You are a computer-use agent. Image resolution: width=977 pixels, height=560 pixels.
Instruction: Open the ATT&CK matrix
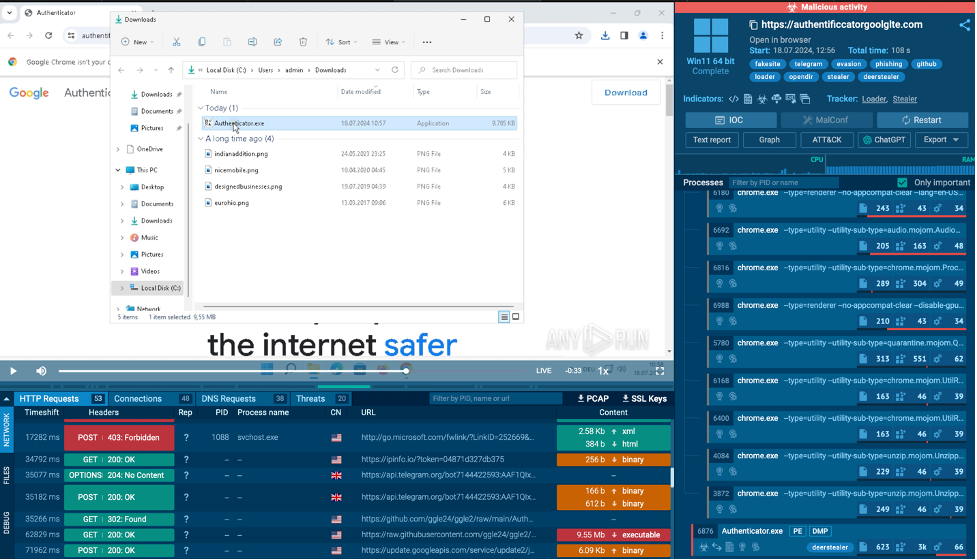click(826, 140)
